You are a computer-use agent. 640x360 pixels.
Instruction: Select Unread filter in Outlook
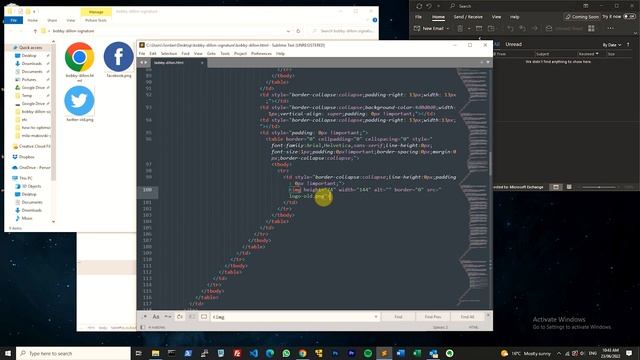coord(513,44)
